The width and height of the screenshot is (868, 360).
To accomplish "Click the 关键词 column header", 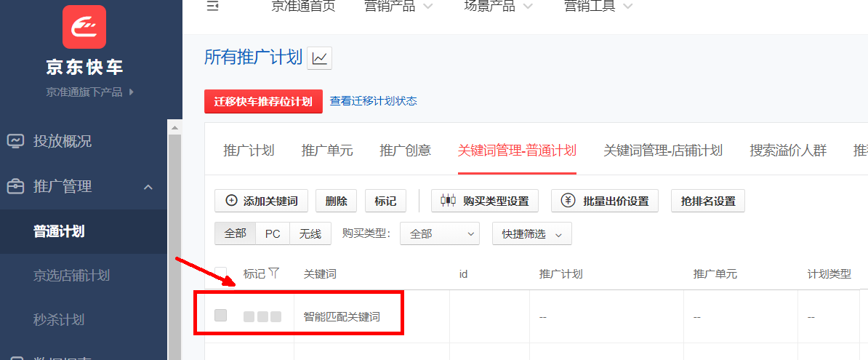I will 320,273.
